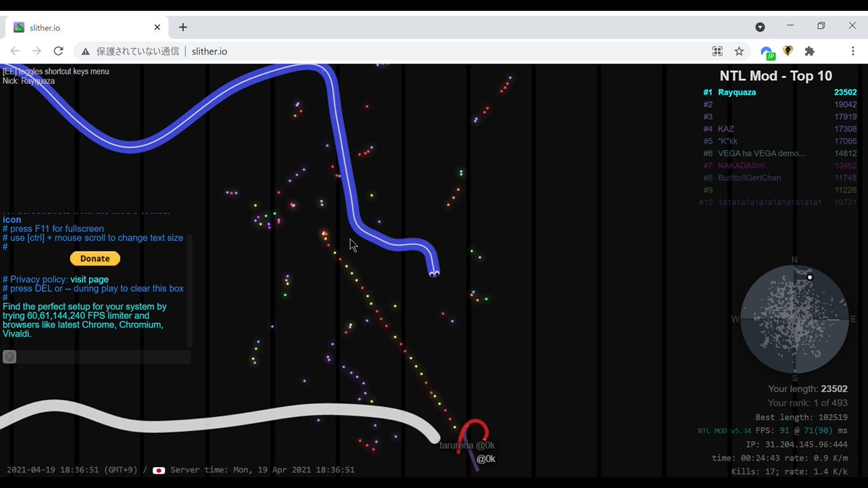Image resolution: width=868 pixels, height=488 pixels.
Task: Click the QR code icon in address bar
Action: tap(718, 51)
